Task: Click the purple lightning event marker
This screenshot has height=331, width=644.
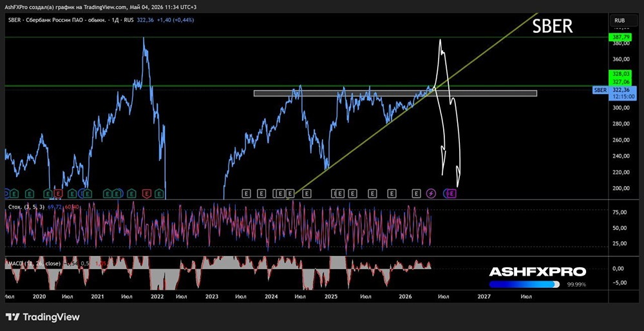Action: (x=431, y=193)
